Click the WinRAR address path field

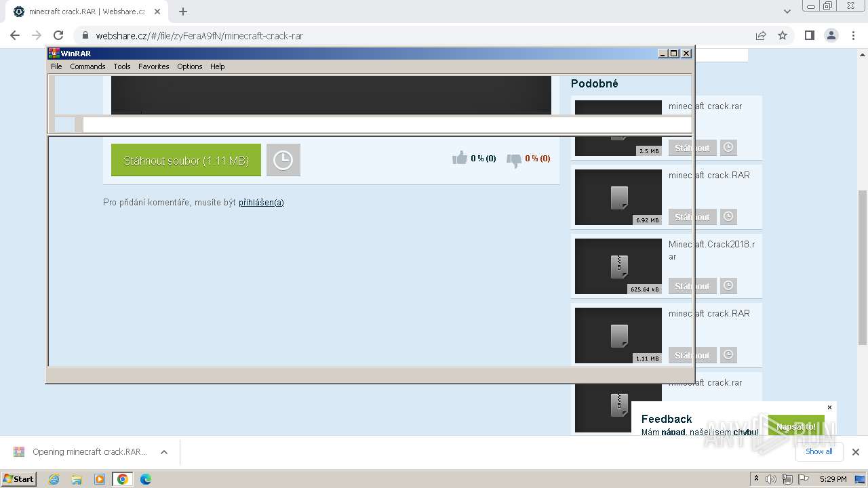click(x=387, y=125)
